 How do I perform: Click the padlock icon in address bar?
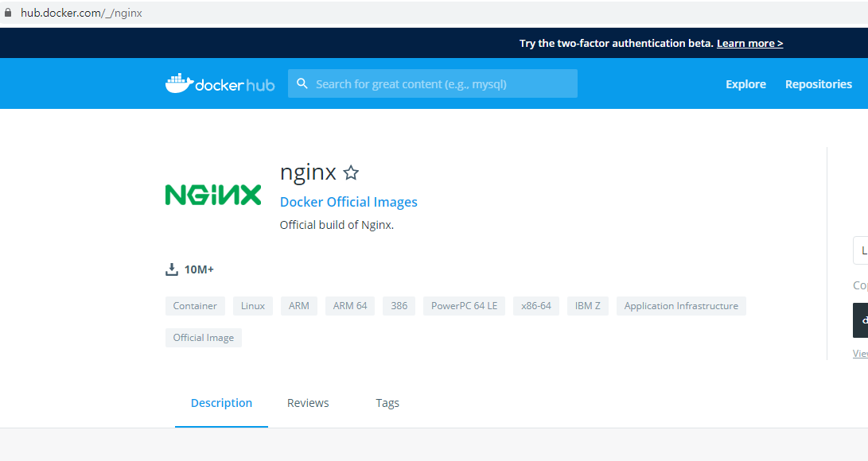pyautogui.click(x=8, y=13)
